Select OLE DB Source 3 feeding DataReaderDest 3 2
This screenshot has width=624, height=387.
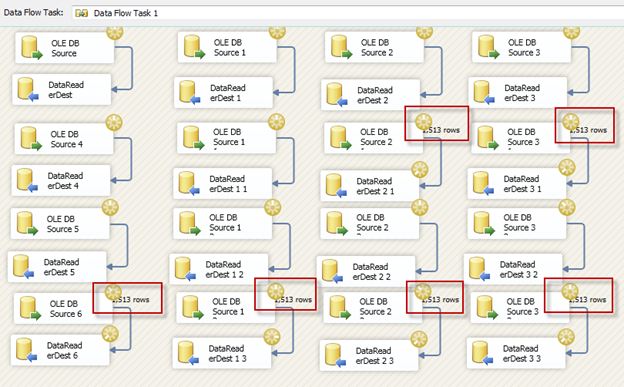tap(517, 223)
